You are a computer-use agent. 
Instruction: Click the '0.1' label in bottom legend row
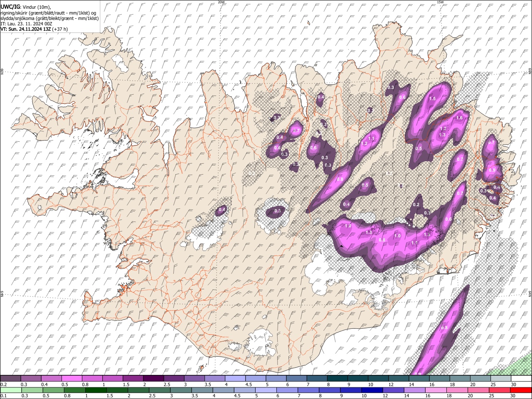tap(4, 396)
